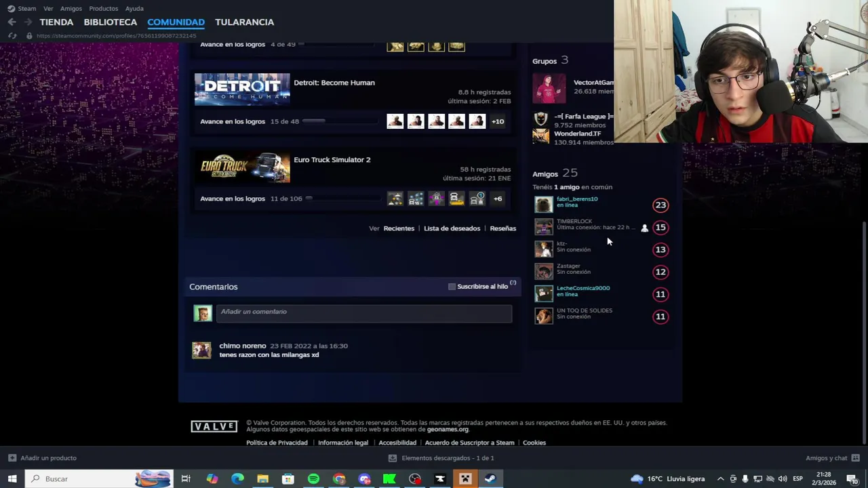
Task: Switch to TULARANCIA profile tab
Action: [x=244, y=22]
